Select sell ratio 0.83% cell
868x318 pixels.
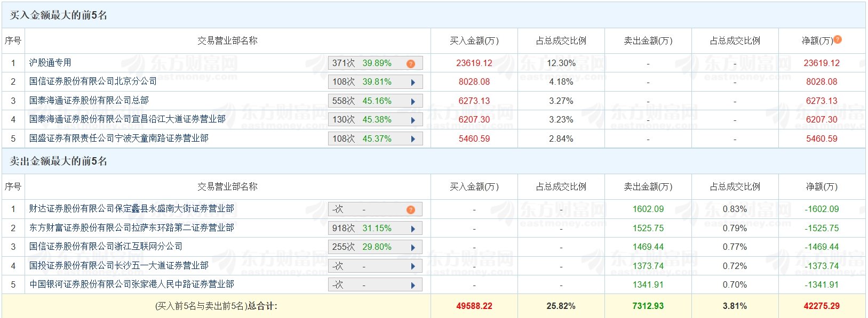coord(735,209)
